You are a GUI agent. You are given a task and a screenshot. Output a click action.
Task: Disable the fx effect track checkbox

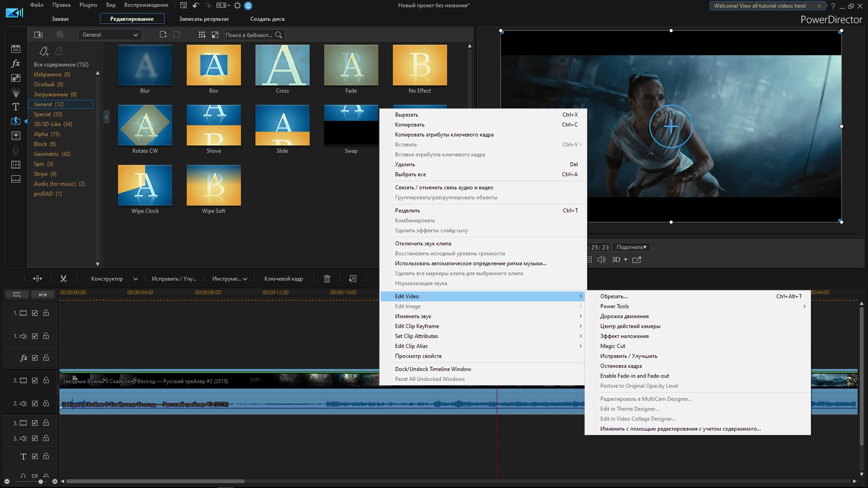35,358
